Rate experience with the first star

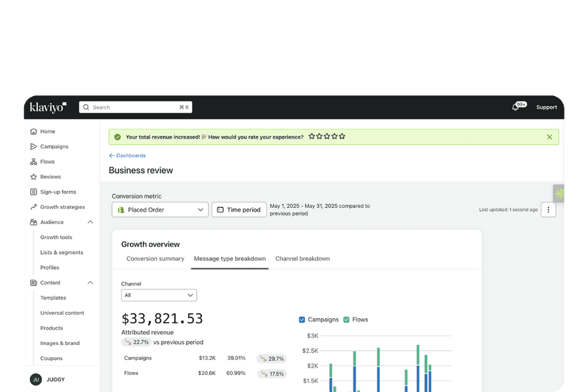[x=312, y=137]
